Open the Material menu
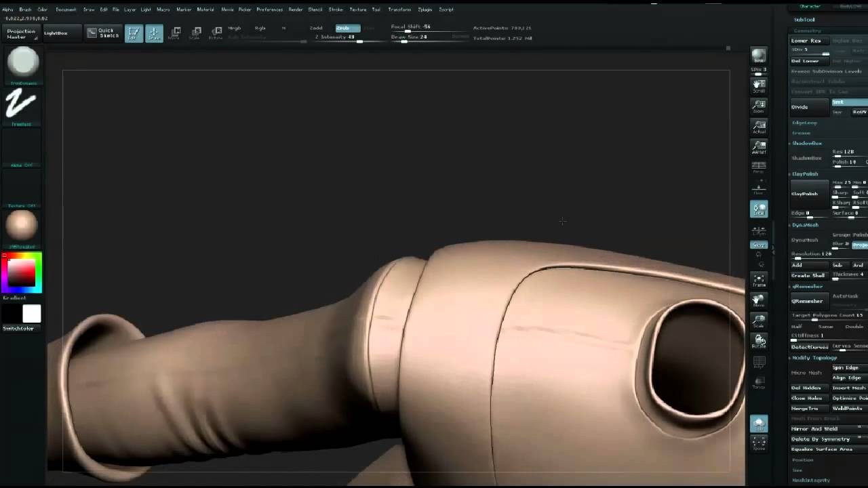This screenshot has width=868, height=488. (x=205, y=9)
